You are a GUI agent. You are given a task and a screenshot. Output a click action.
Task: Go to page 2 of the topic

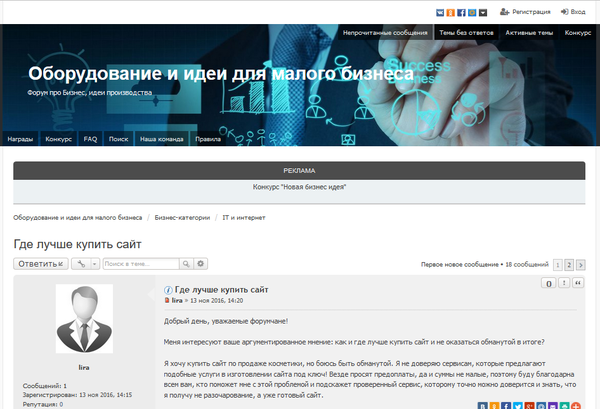[569, 264]
